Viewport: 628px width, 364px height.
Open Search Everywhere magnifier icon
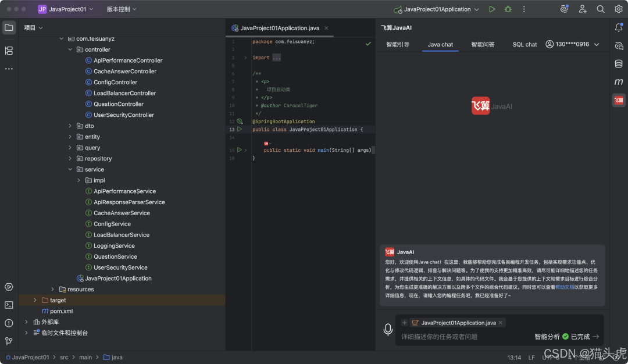[x=600, y=9]
